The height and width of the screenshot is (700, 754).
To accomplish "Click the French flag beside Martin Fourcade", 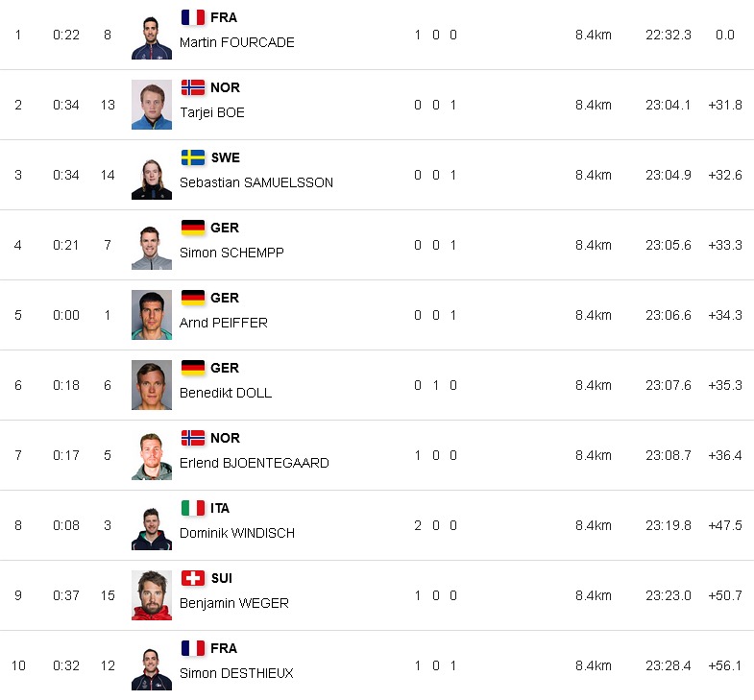I will pos(193,17).
